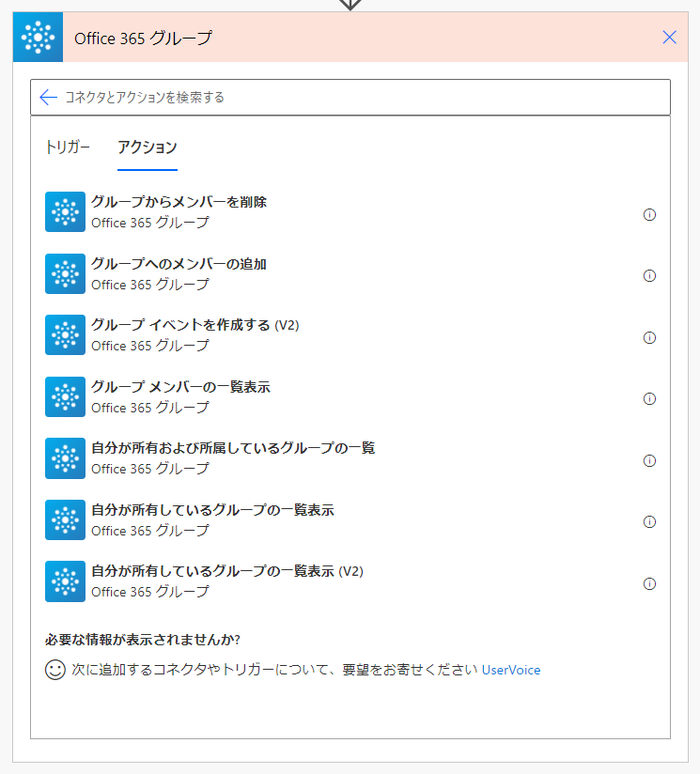Viewport: 700px width, 774px height.
Task: Show info for 自分が所有しているグループの一覧表示 (V2)
Action: point(649,584)
